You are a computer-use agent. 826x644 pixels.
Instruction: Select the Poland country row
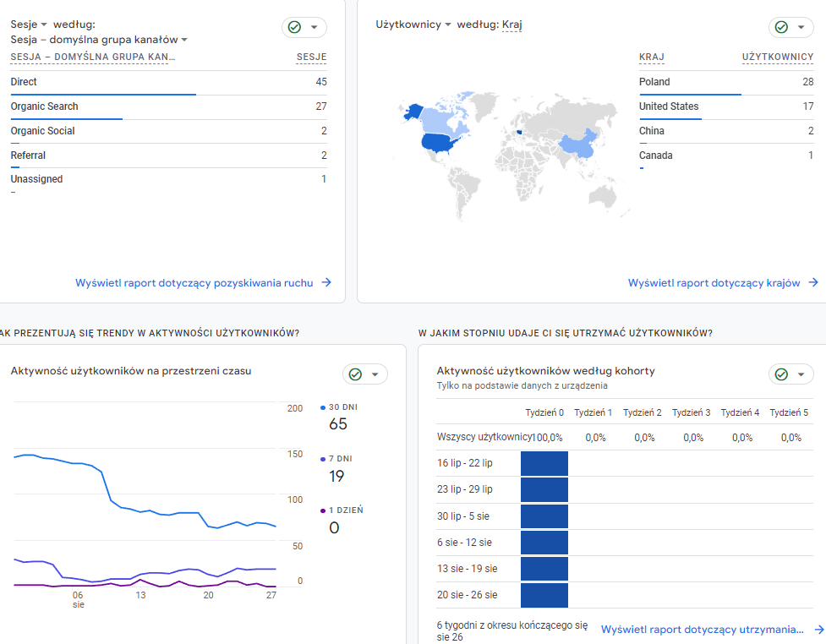click(x=726, y=82)
